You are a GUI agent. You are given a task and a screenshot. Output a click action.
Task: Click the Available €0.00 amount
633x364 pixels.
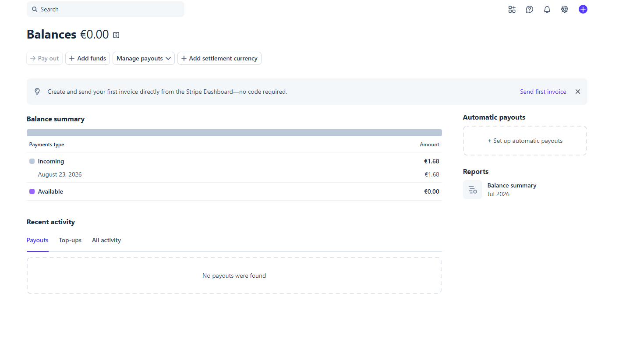[431, 191]
